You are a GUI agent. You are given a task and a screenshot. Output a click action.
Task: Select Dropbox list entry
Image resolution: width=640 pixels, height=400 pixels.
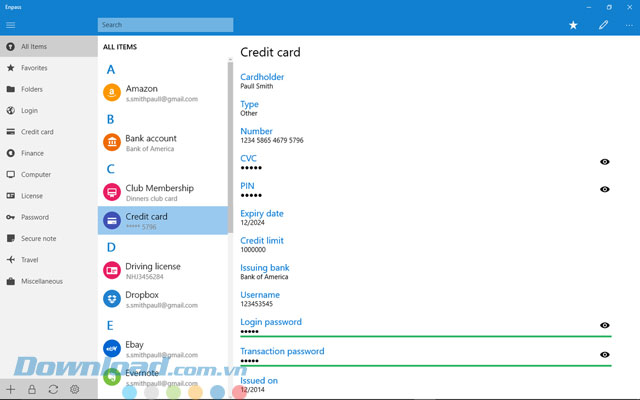162,299
